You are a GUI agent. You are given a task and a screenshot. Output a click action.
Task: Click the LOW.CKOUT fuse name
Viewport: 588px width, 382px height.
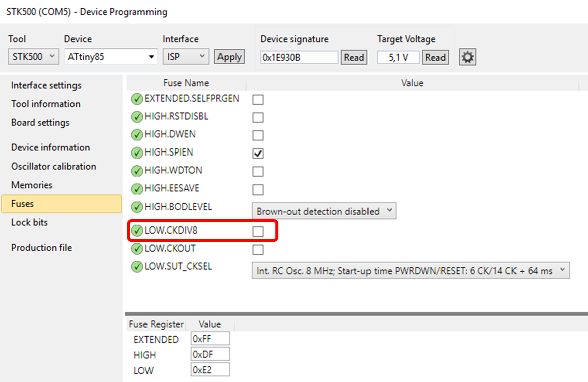pyautogui.click(x=170, y=248)
